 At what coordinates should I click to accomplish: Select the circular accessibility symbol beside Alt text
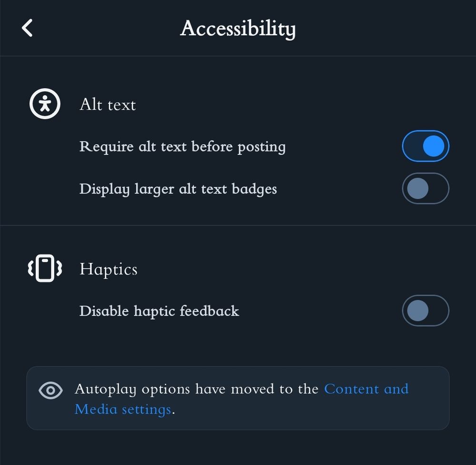pyautogui.click(x=45, y=103)
